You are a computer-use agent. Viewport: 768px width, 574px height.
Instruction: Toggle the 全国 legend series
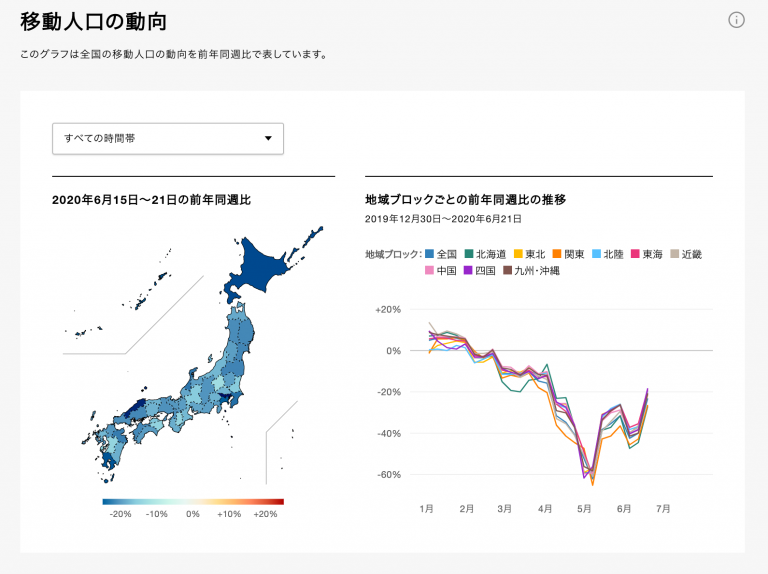click(x=430, y=254)
